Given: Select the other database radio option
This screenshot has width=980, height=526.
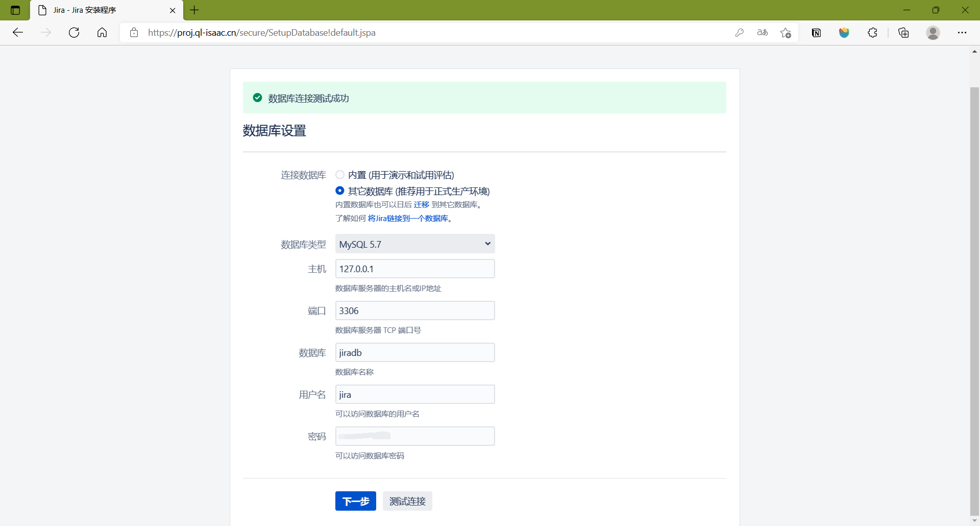Looking at the screenshot, I should coord(340,190).
